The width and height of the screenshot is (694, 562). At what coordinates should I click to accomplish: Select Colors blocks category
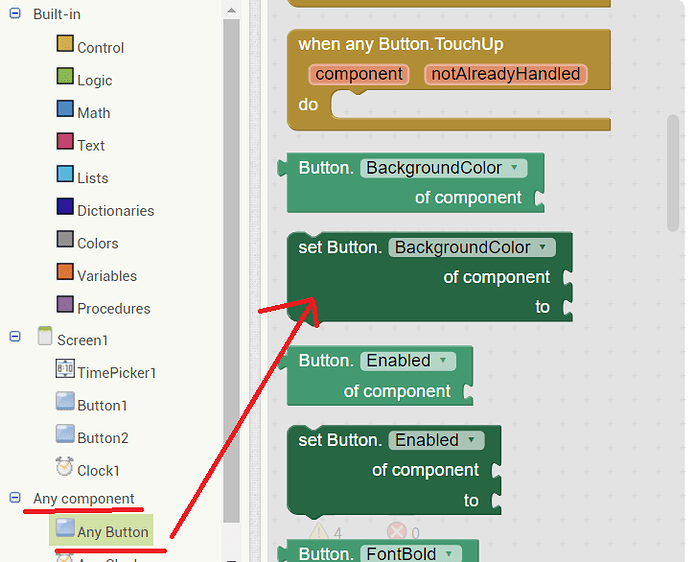tap(98, 243)
